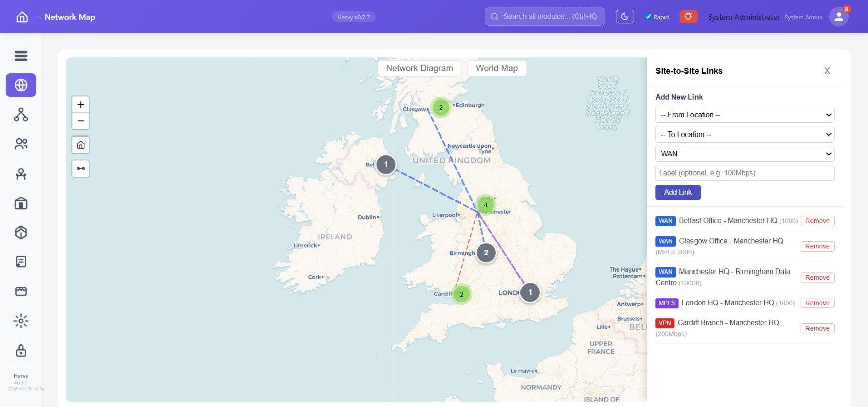Expand the From Location dropdown
868x407 pixels.
tap(745, 115)
